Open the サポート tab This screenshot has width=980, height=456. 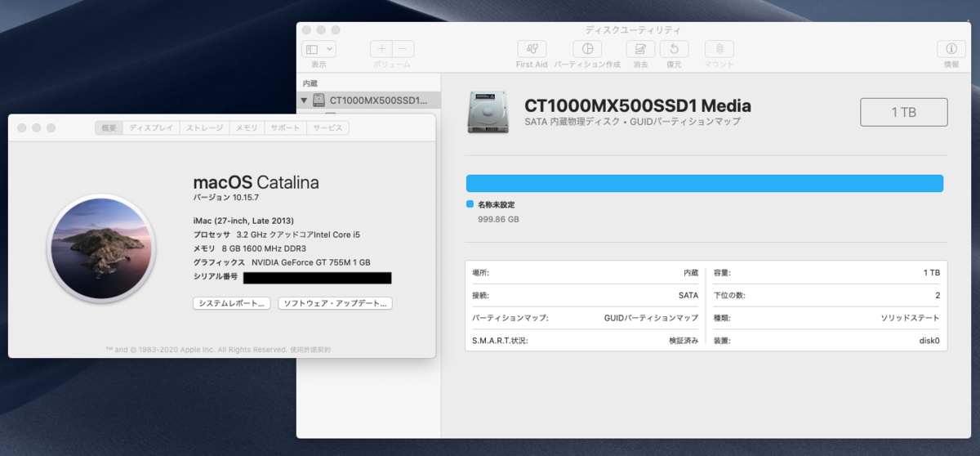click(x=286, y=127)
